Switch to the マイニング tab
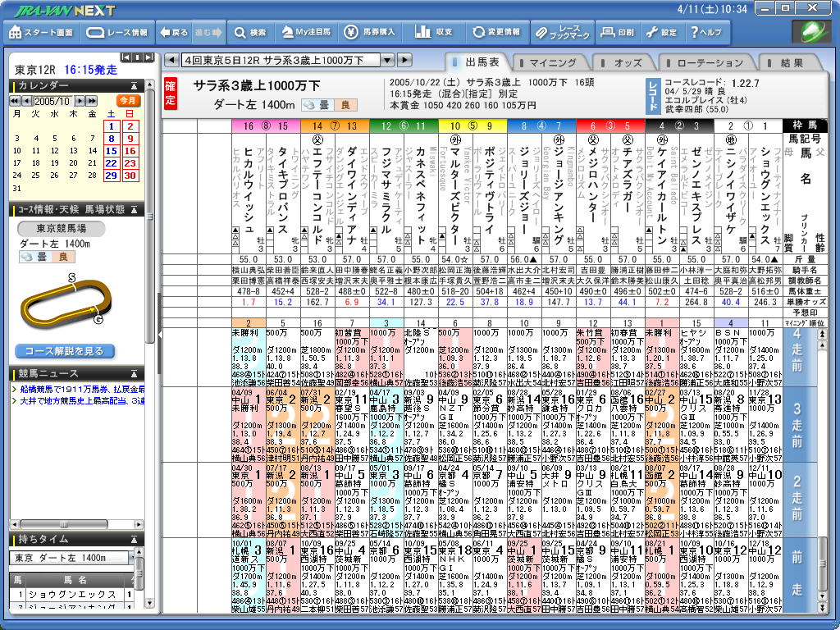This screenshot has width=840, height=630. [x=552, y=62]
